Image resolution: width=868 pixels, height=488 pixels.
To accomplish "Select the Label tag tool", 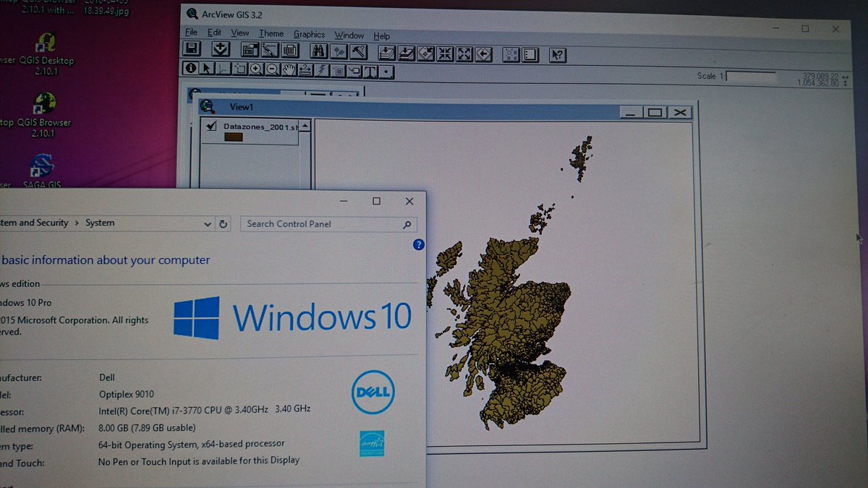I will coord(354,72).
